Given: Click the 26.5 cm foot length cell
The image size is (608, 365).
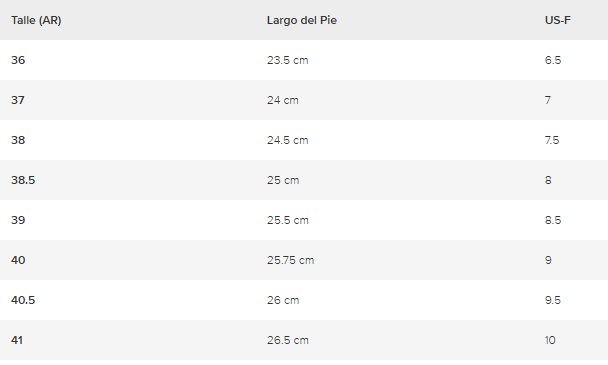Looking at the screenshot, I should [288, 340].
